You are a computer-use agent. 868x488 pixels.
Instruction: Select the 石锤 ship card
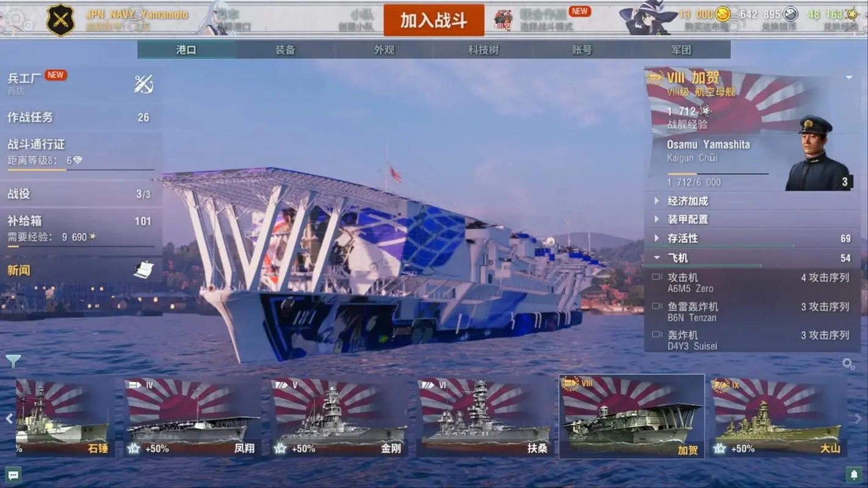[64, 417]
